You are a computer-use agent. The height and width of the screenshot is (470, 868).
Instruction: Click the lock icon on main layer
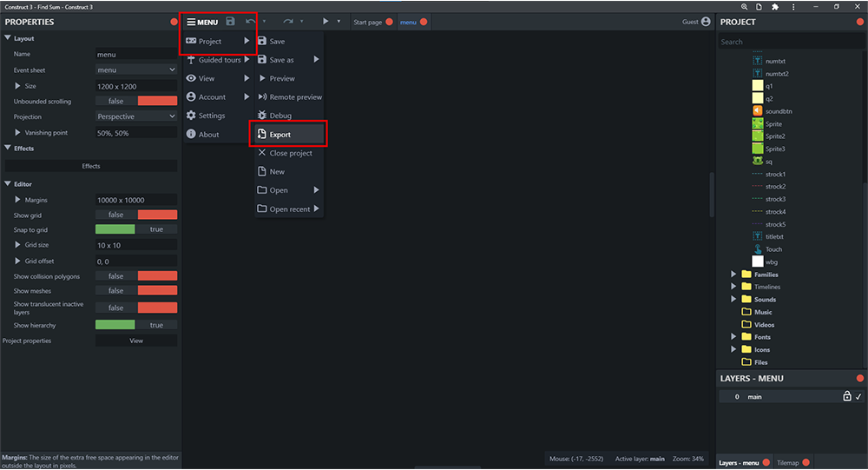click(x=847, y=396)
